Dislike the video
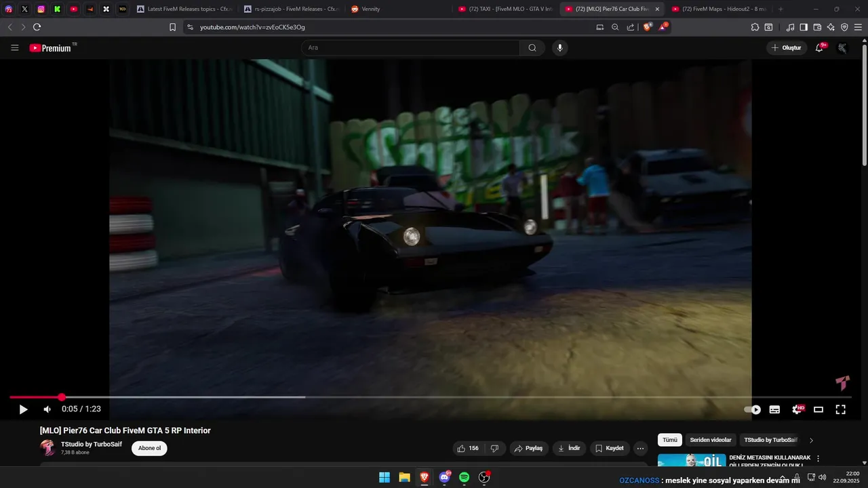 (495, 449)
